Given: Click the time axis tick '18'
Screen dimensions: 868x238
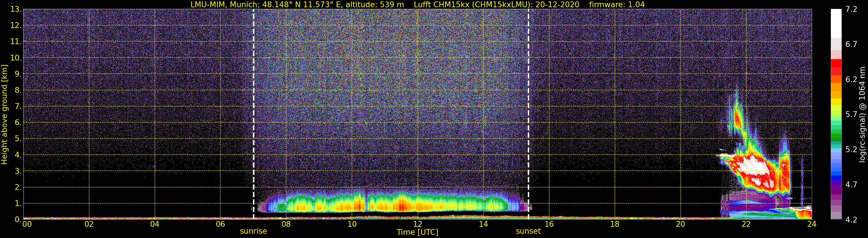Looking at the screenshot, I should 614,224.
